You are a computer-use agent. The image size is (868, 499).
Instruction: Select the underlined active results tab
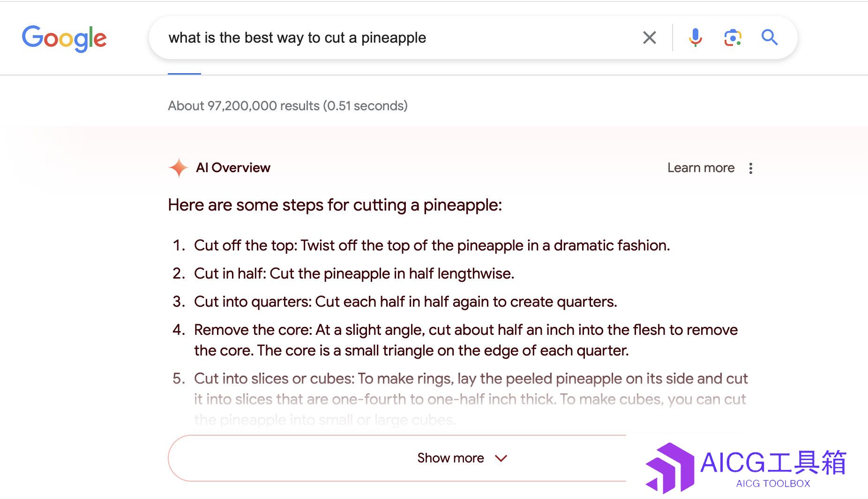184,74
